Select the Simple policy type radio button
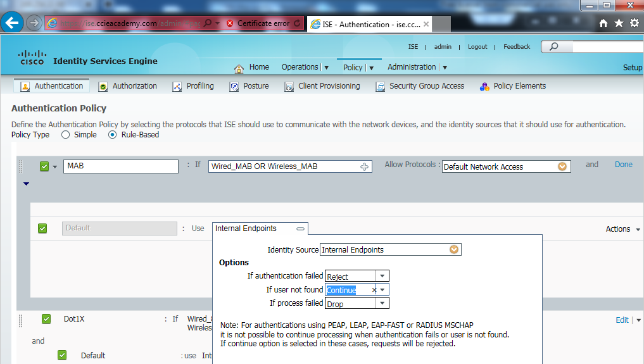This screenshot has width=644, height=364. pyautogui.click(x=65, y=135)
